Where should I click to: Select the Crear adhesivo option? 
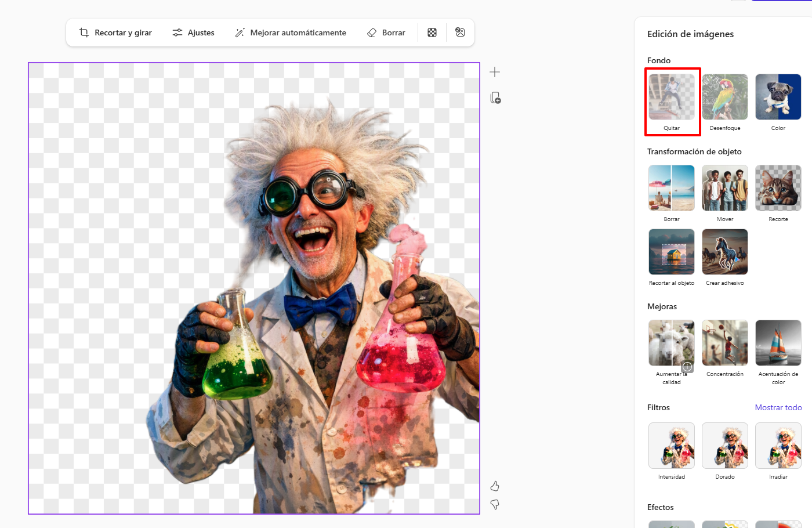click(x=725, y=256)
